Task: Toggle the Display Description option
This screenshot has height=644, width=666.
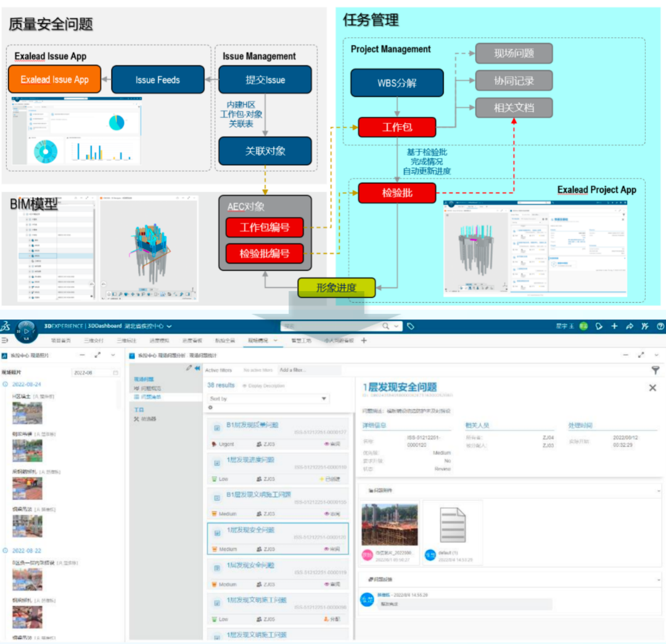Action: click(x=263, y=386)
